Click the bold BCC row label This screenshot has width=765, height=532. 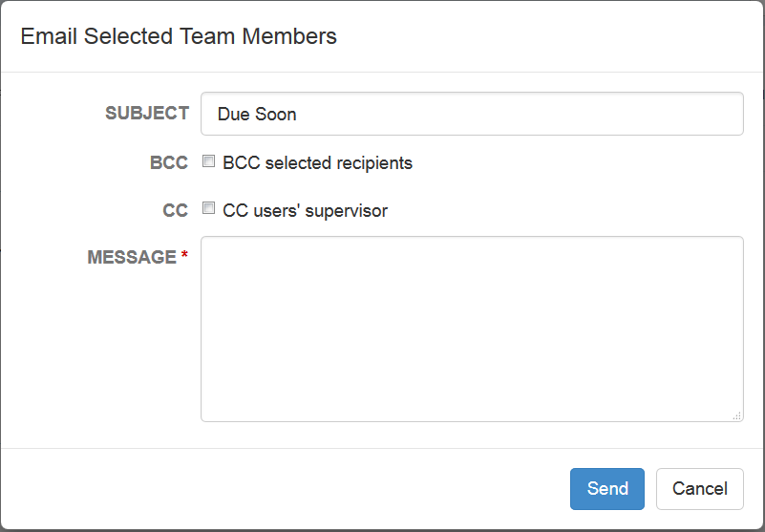tap(169, 163)
